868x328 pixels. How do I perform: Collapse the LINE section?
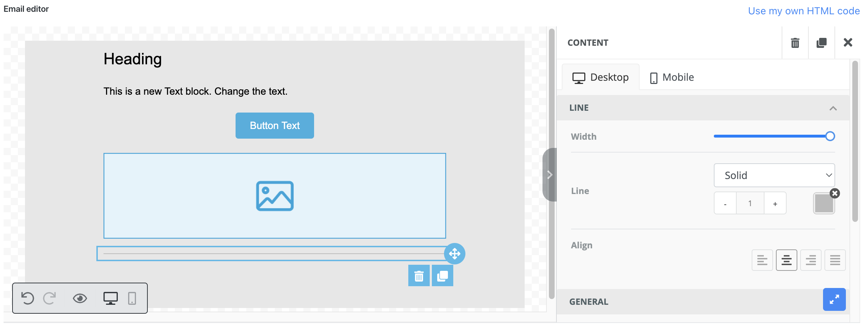pos(833,108)
